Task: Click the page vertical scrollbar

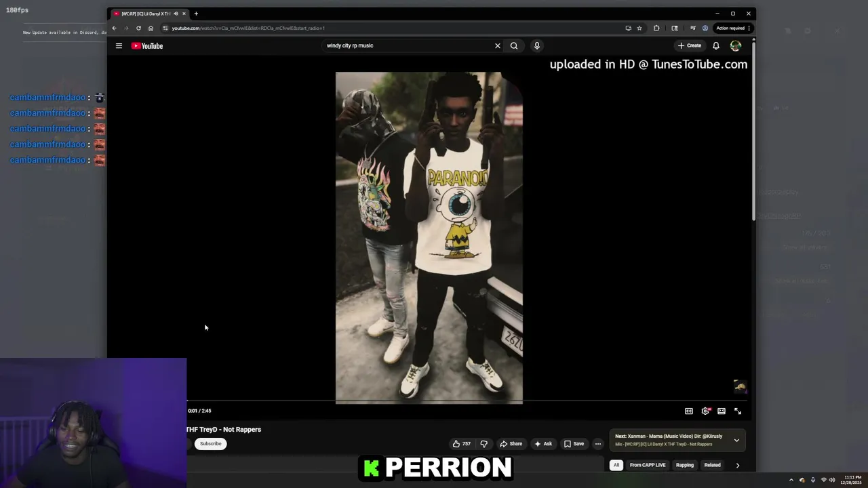Action: (753, 132)
